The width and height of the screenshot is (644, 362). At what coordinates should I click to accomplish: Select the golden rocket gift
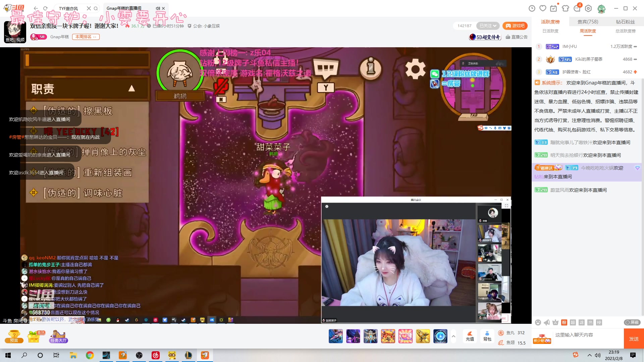423,336
